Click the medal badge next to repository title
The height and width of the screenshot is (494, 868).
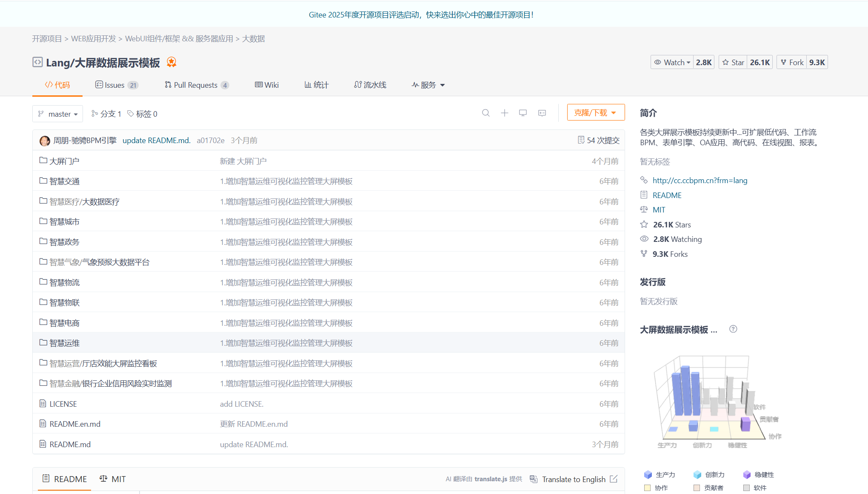click(x=171, y=62)
